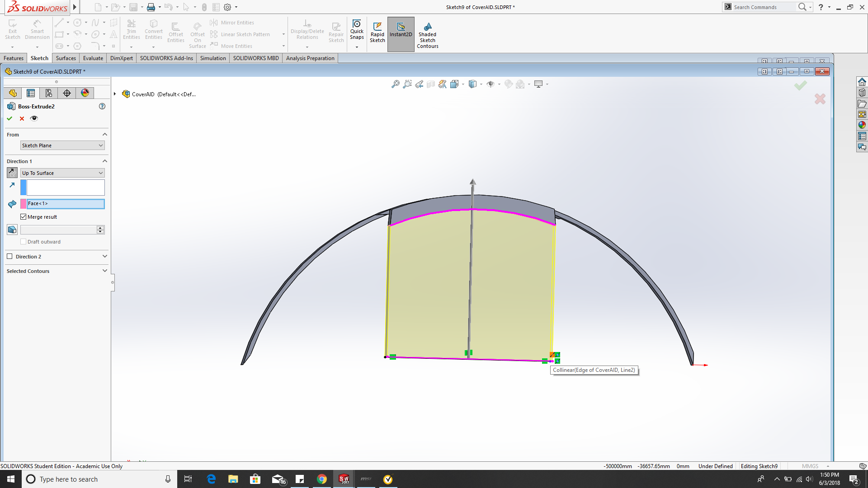This screenshot has width=868, height=488.
Task: Switch to Surfaces tab
Action: coord(66,58)
